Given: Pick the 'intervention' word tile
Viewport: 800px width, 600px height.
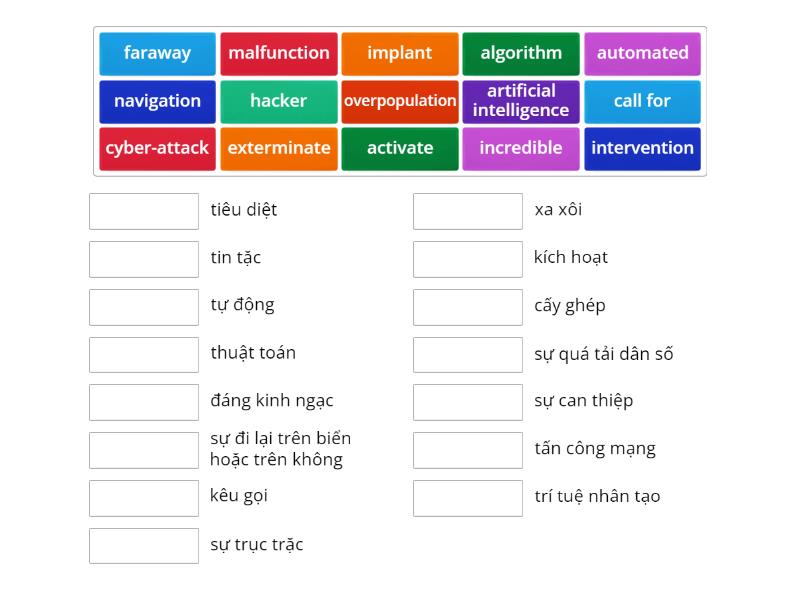Looking at the screenshot, I should (642, 148).
